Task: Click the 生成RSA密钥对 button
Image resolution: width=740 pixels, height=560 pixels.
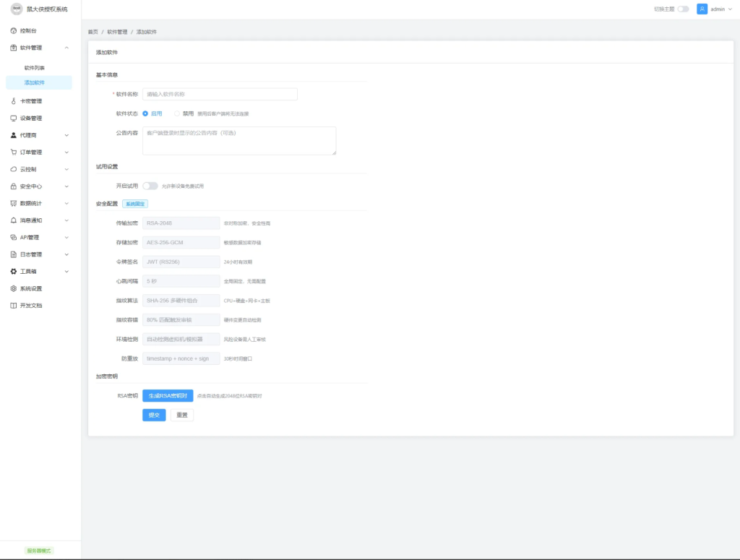Action: pyautogui.click(x=168, y=396)
